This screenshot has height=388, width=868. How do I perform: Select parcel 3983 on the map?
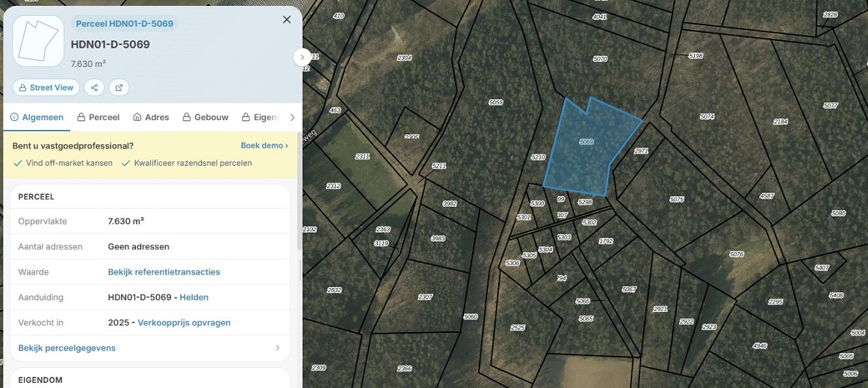click(438, 239)
